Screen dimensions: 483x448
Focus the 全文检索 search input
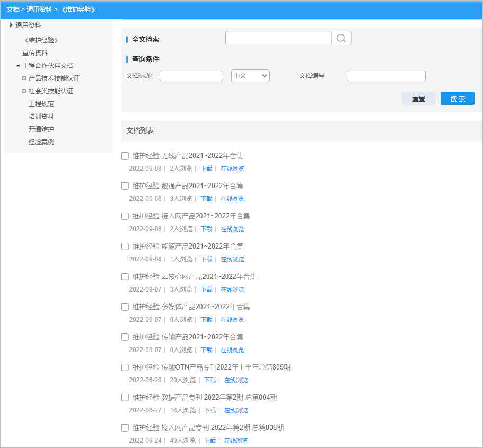pos(278,38)
